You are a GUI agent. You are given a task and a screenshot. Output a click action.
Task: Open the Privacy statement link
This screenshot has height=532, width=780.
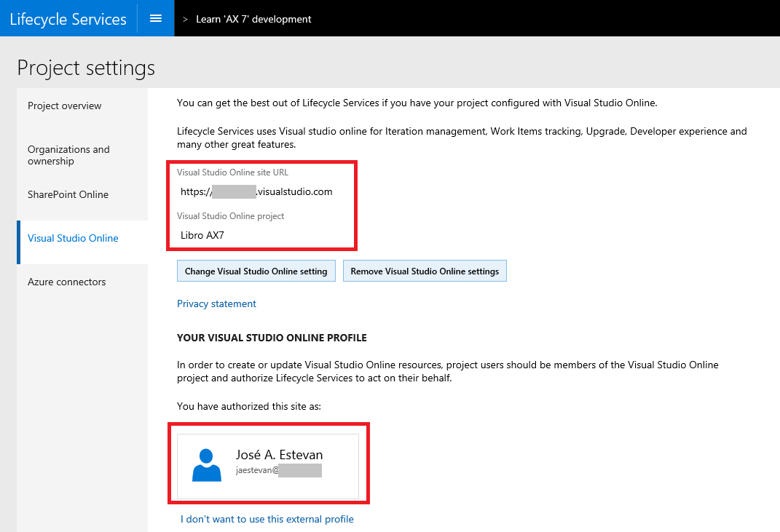coord(216,303)
